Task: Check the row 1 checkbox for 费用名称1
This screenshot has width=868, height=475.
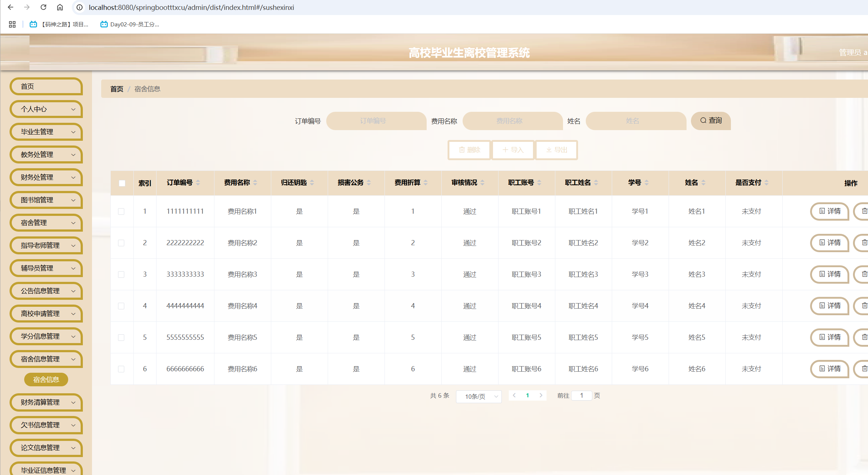Action: (121, 211)
